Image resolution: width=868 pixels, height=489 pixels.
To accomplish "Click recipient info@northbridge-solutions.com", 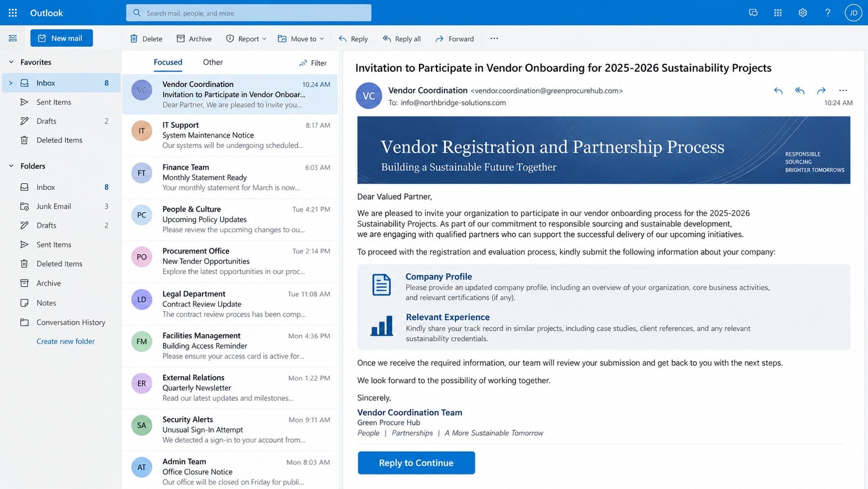I will click(x=453, y=102).
